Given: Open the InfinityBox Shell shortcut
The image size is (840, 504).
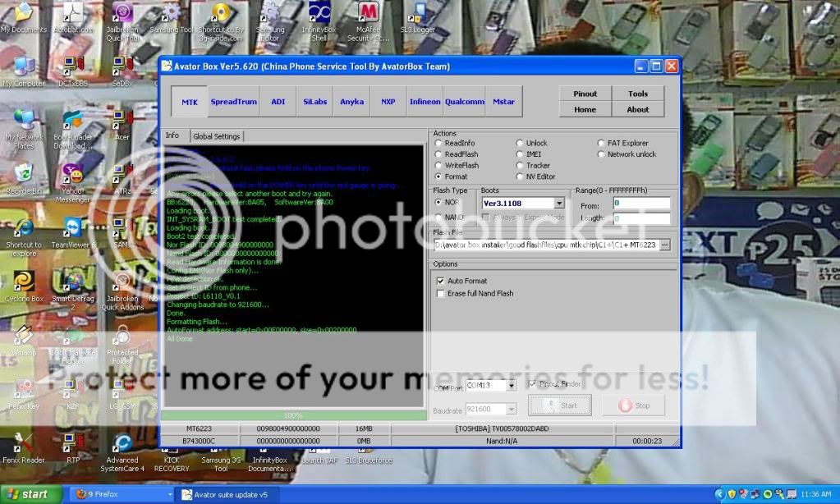Looking at the screenshot, I should click(319, 14).
